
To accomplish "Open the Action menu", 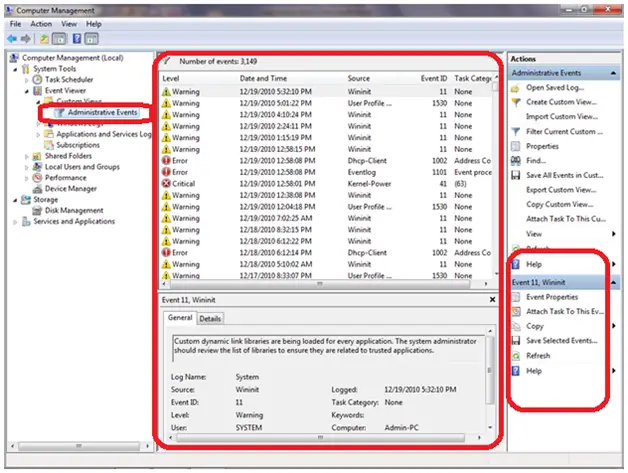I will [41, 24].
